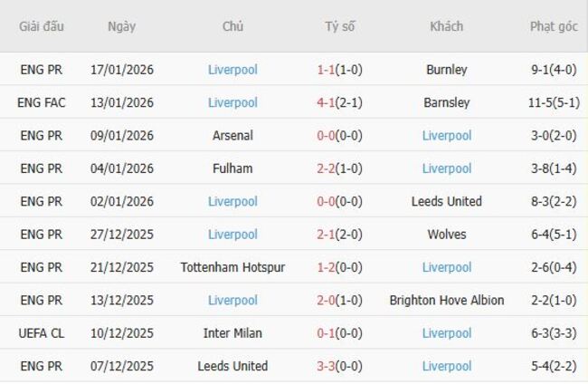This screenshot has width=588, height=384.
Task: Select away team Leeds United on 02/01/2026
Action: click(446, 201)
